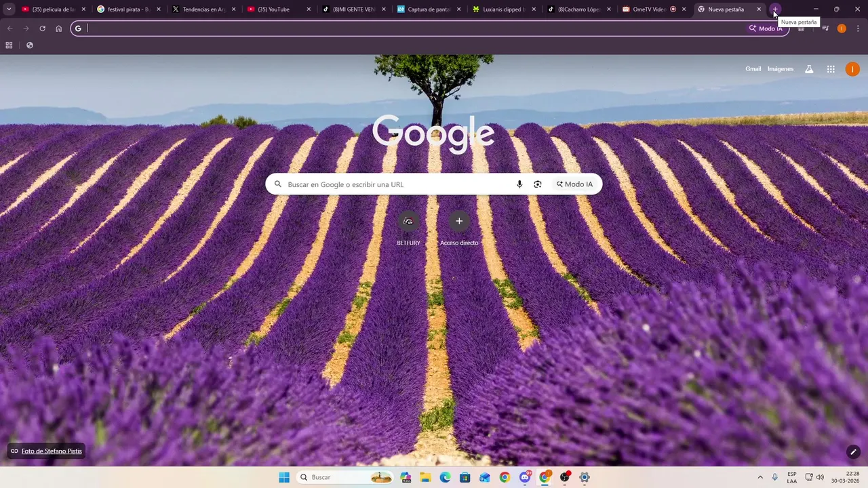Switch to the "Captura de panta" tab
The height and width of the screenshot is (488, 868).
tap(428, 9)
